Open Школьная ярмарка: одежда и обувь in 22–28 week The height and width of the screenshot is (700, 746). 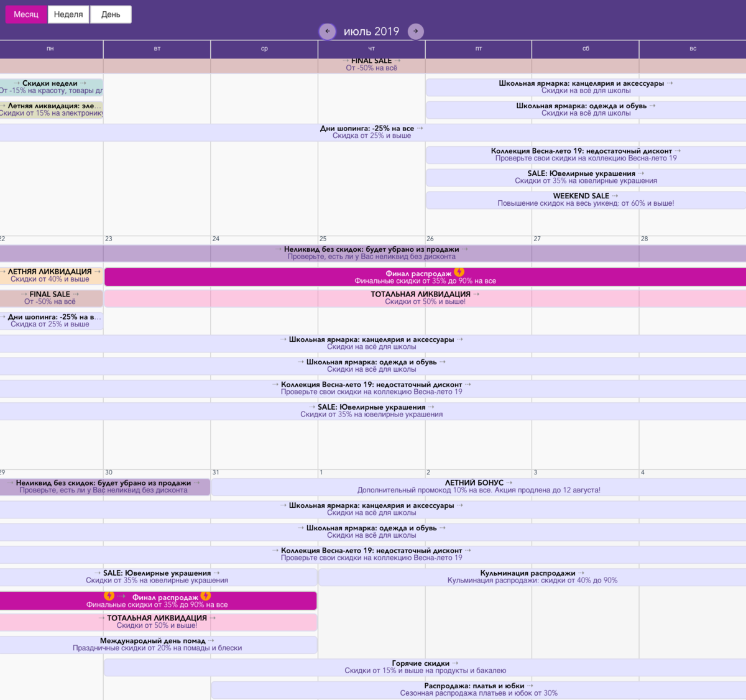tap(372, 366)
